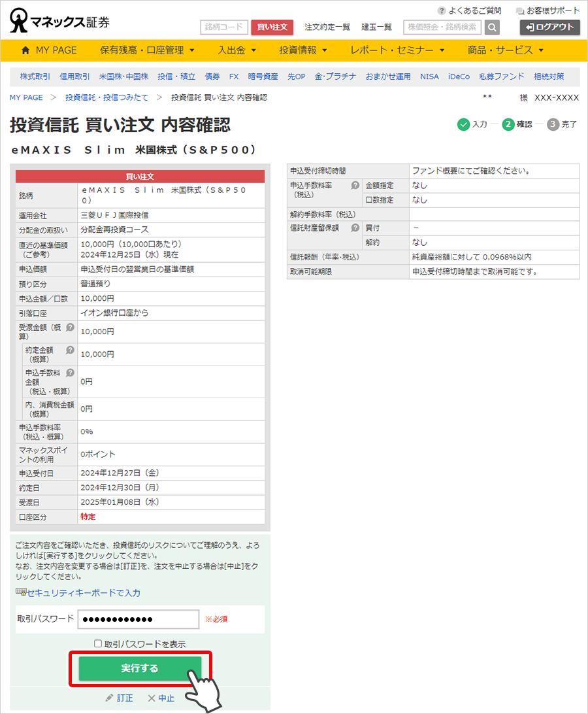Click 三菱ＵＦＪ国際投信 company name cell

click(171, 215)
